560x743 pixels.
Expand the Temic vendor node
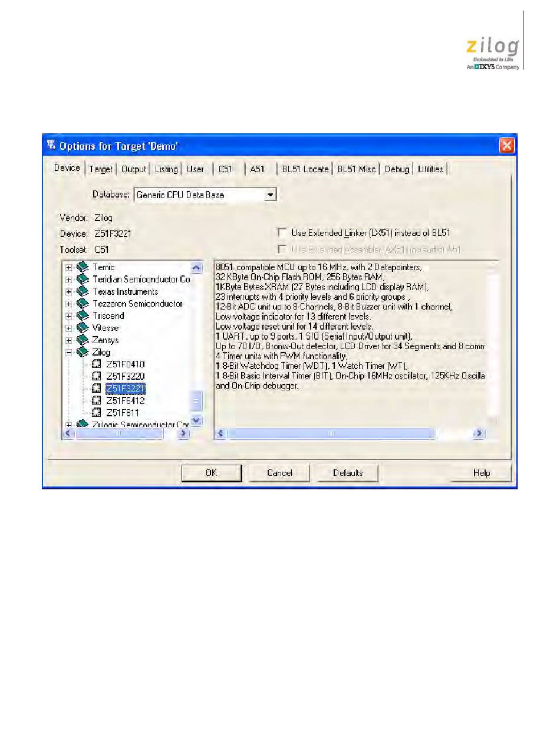pyautogui.click(x=69, y=267)
